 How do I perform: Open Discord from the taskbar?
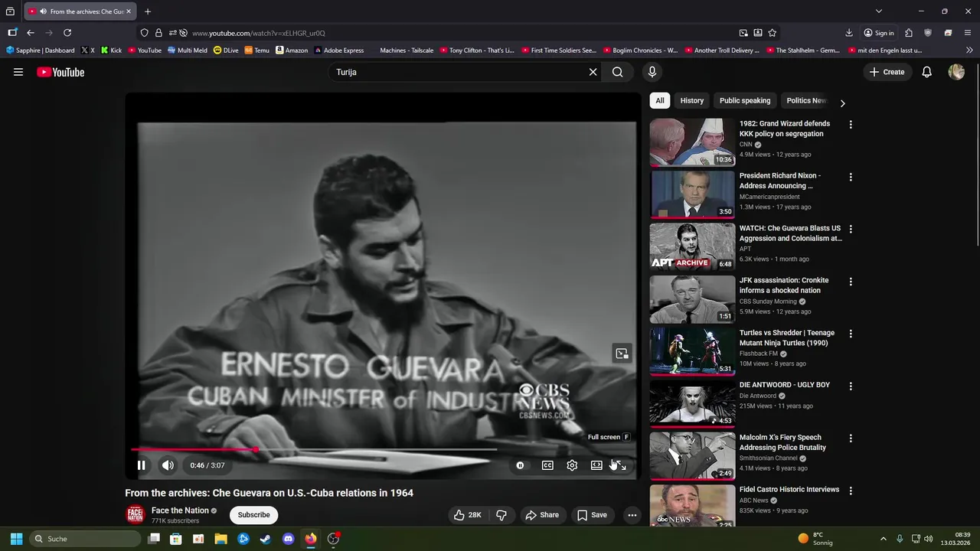click(x=288, y=539)
